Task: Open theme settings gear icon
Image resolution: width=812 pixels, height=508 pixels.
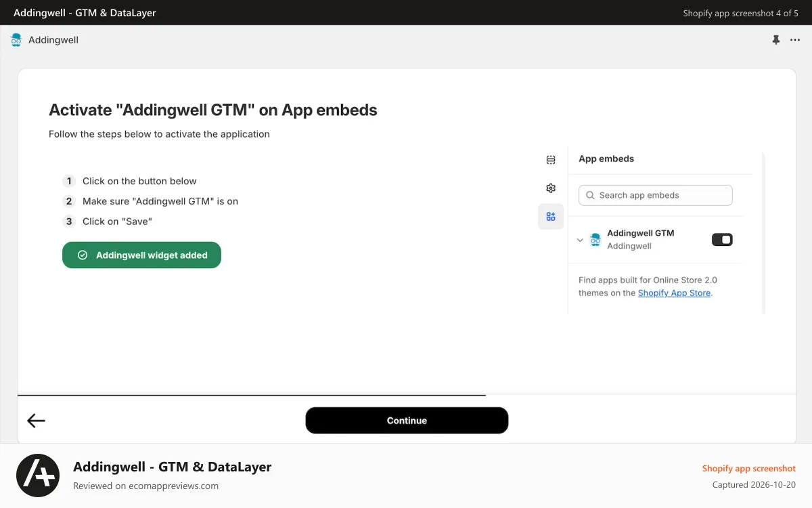Action: point(551,188)
